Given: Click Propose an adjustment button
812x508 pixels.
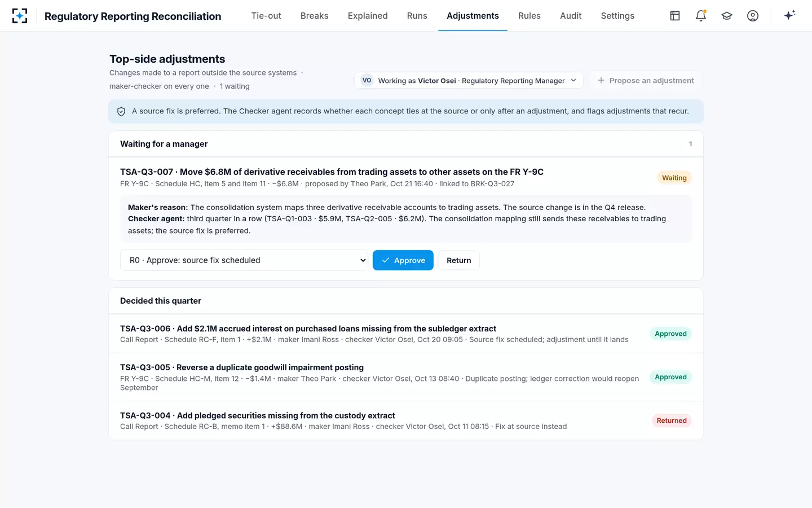Looking at the screenshot, I should (646, 81).
